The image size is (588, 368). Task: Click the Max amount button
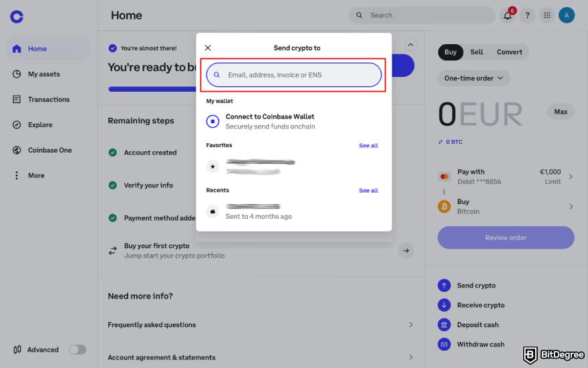(560, 112)
